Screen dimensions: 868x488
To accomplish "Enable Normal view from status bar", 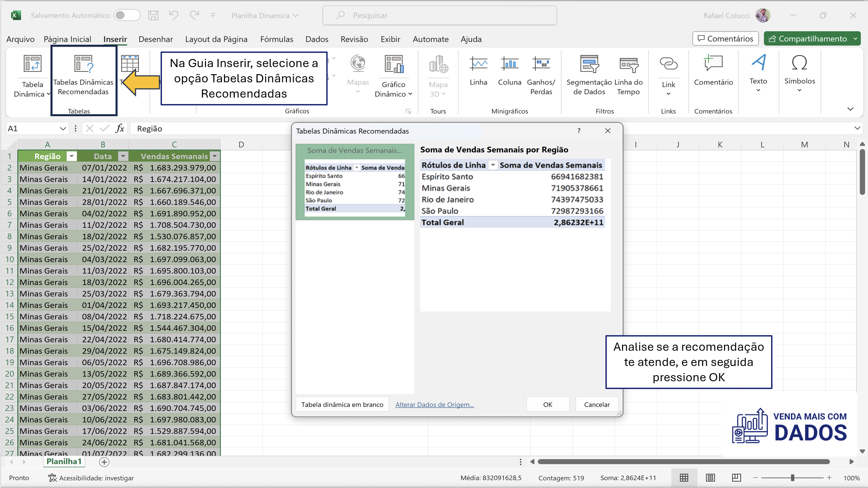I will pyautogui.click(x=683, y=477).
